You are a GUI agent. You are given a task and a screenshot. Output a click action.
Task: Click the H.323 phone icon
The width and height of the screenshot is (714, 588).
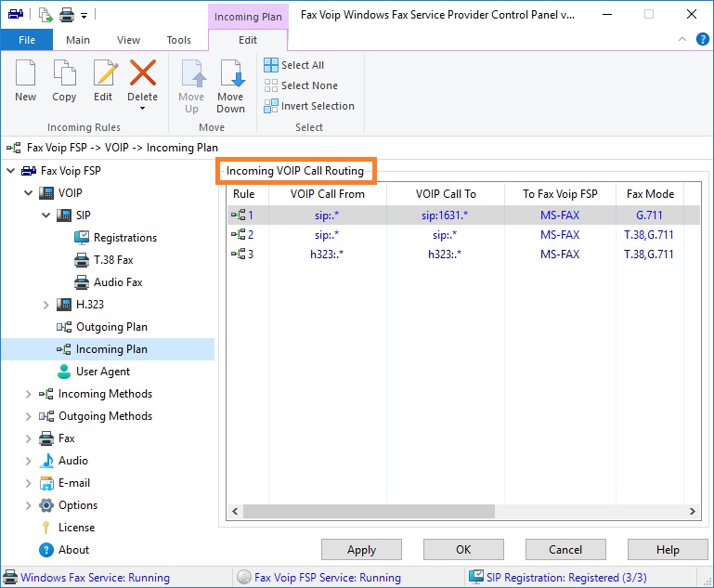pos(64,305)
